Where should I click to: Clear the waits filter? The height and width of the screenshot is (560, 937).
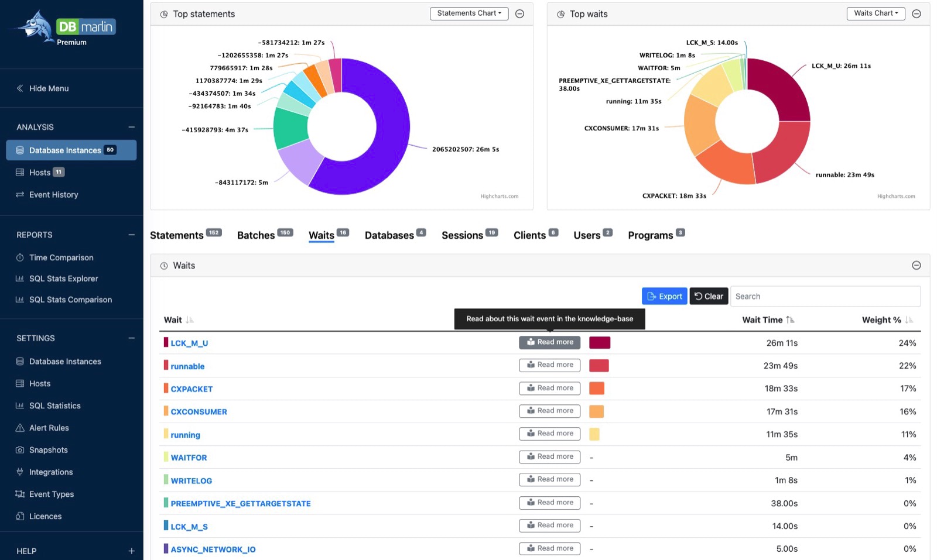pos(709,296)
